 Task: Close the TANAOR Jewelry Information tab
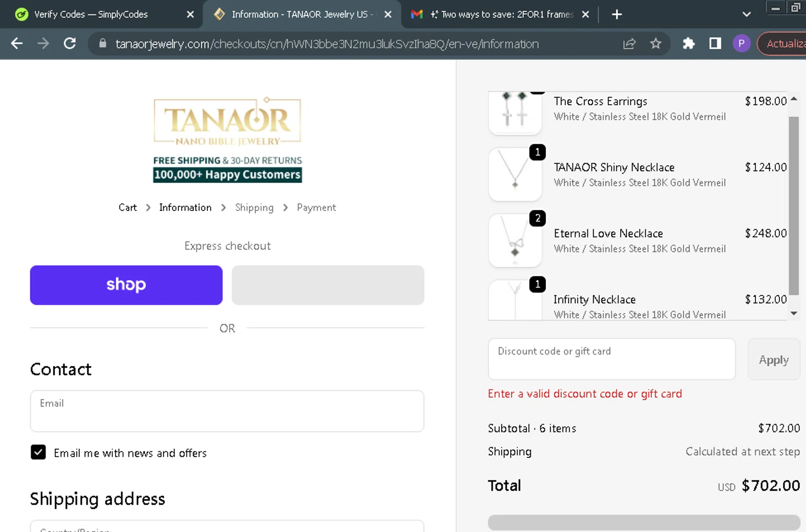point(388,14)
